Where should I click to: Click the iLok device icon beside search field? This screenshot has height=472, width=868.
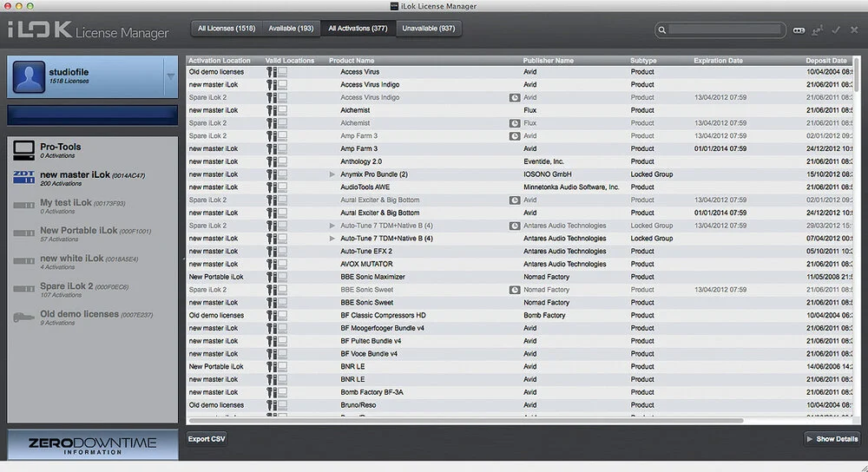click(799, 30)
